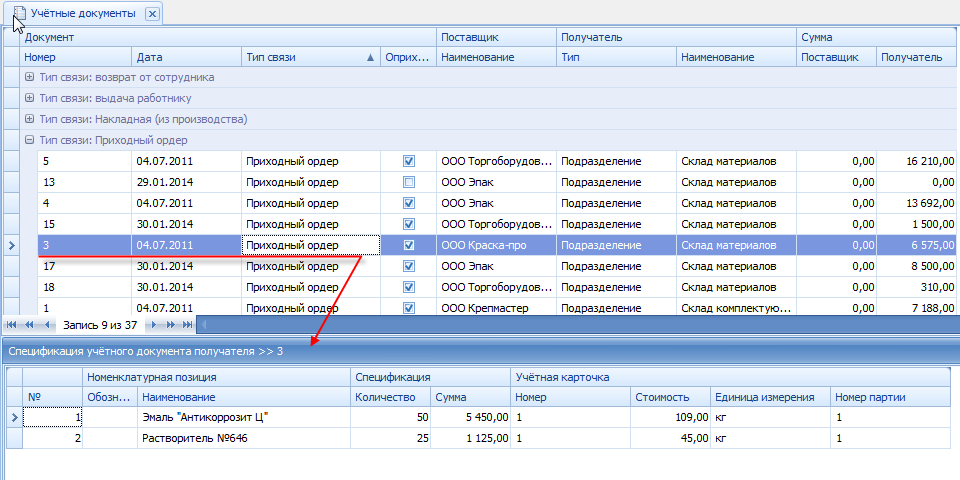This screenshot has height=480, width=960.
Task: Click sum cell 8 500,00
Action: tap(918, 266)
